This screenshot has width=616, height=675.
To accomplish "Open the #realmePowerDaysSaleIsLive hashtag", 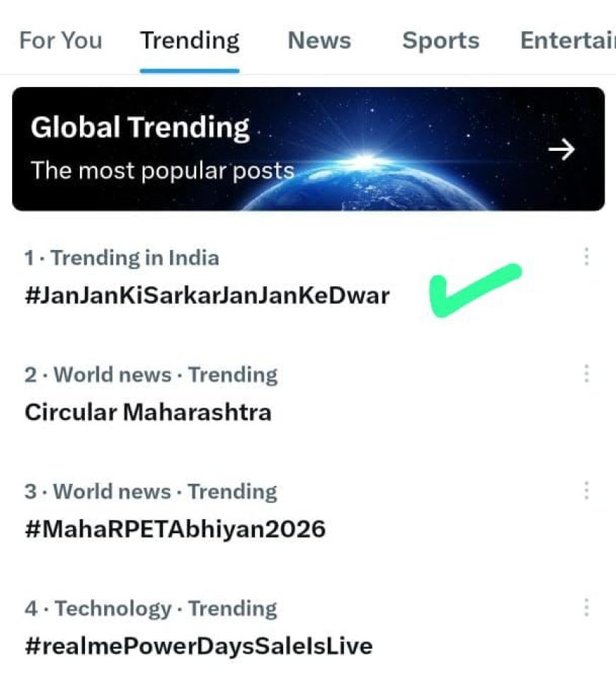I will coord(198,645).
